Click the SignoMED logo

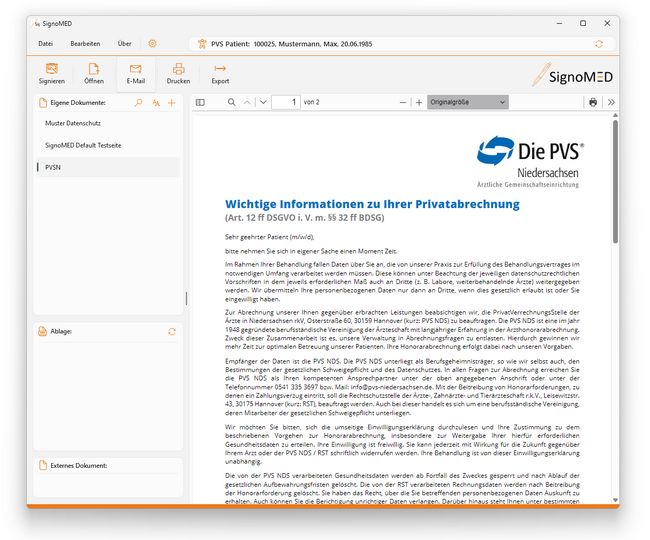[572, 75]
